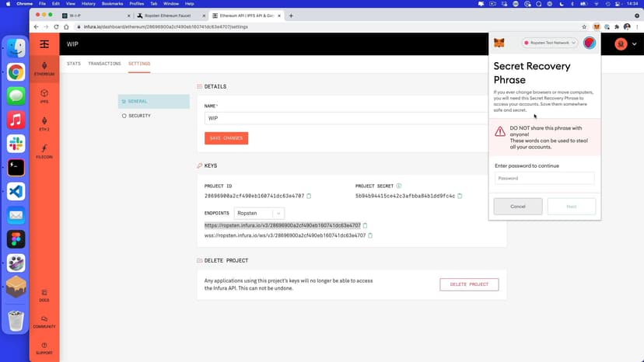Viewport: 644px width, 362px height.
Task: Open the Infura user account menu
Action: pyautogui.click(x=621, y=44)
